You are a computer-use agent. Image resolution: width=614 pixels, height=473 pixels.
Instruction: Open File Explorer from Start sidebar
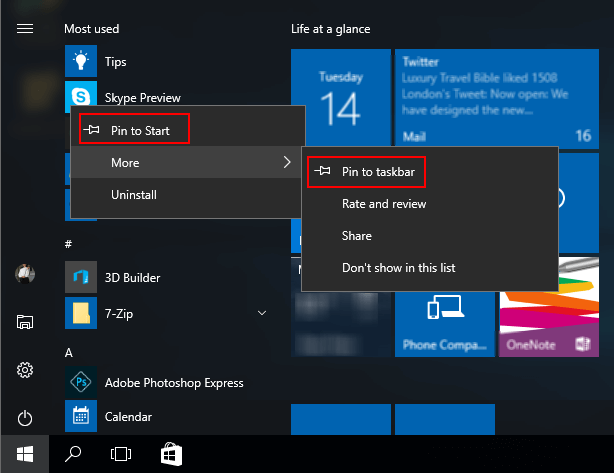coord(25,322)
